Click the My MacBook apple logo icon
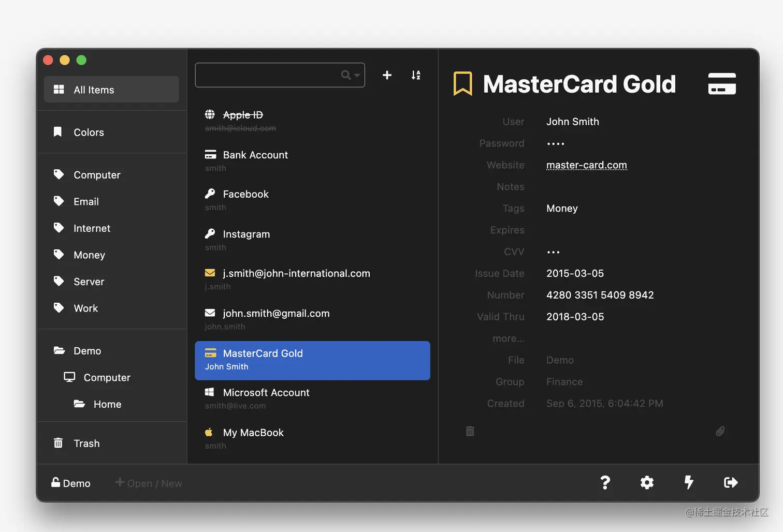 [x=209, y=432]
